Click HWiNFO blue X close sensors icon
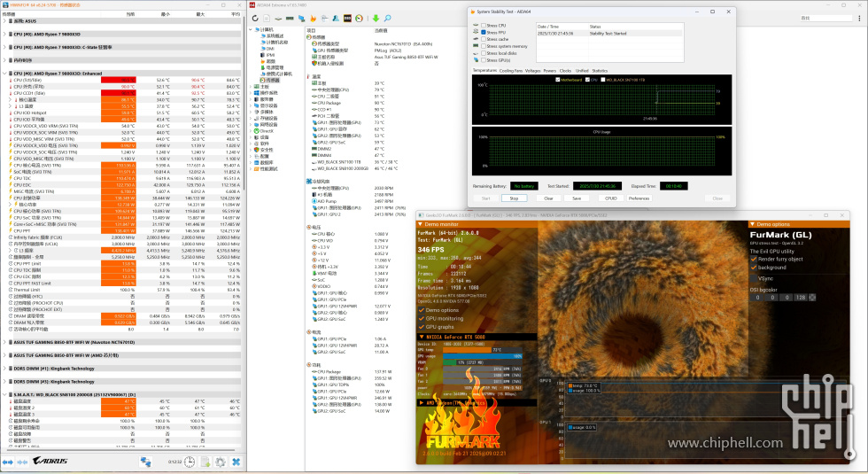 coord(236,462)
